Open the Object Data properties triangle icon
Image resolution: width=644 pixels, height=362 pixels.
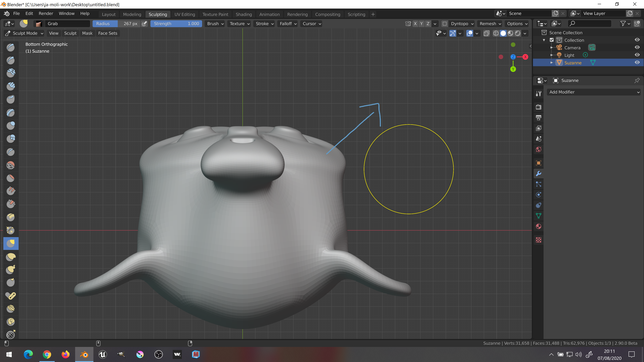(539, 216)
